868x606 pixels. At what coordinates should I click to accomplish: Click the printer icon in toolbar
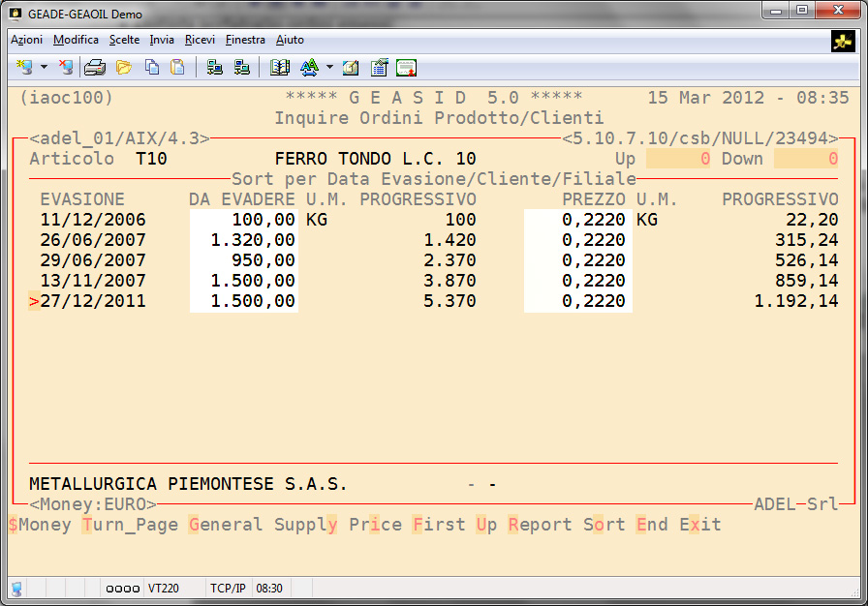pyautogui.click(x=94, y=68)
